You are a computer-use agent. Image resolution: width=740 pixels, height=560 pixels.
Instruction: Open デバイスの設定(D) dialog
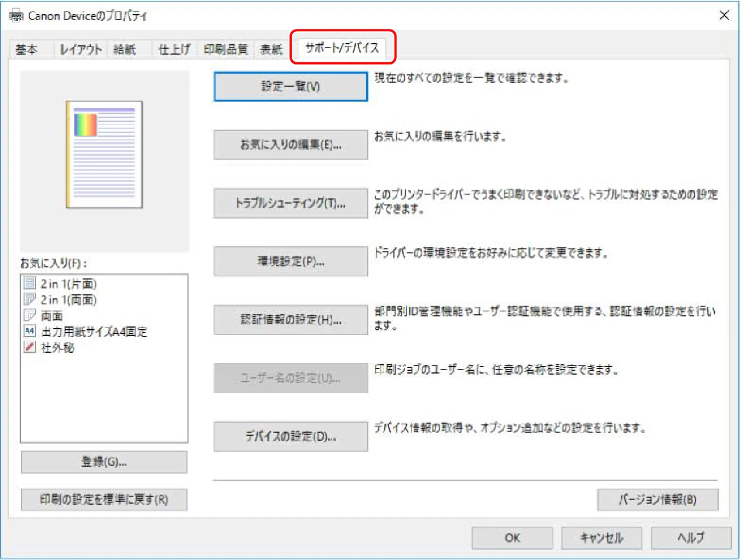click(291, 436)
